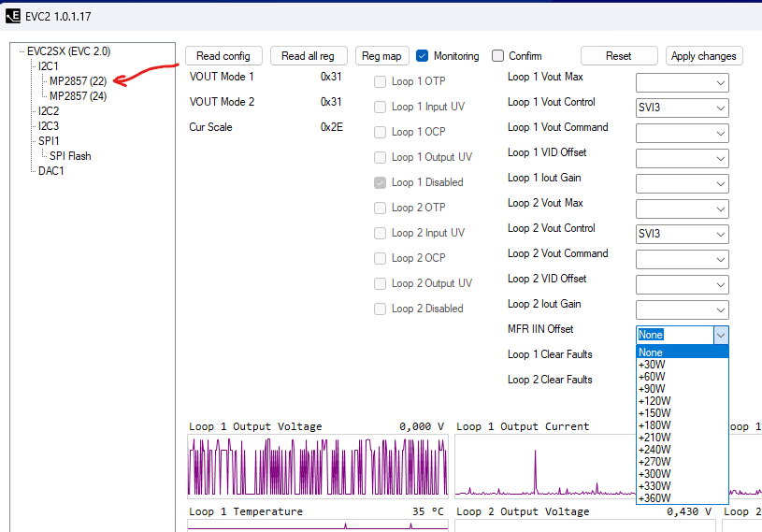762x532 pixels.
Task: Open the Loop 2 VID Offset dropdown
Action: 683,285
